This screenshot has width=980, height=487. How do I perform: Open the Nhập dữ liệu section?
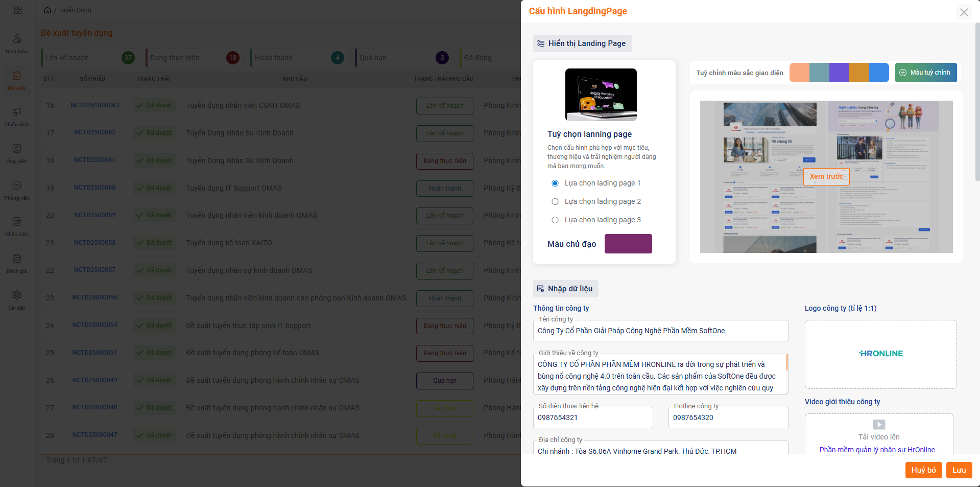click(565, 289)
